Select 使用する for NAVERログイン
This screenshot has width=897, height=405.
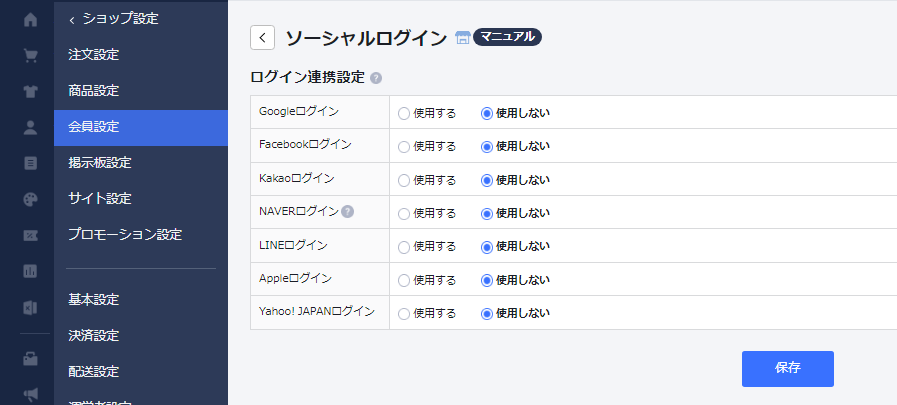(x=404, y=214)
